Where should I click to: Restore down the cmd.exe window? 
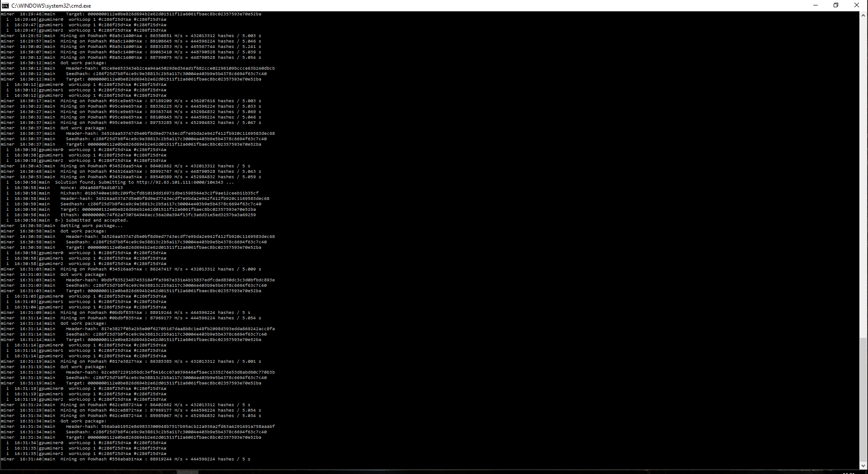[836, 5]
